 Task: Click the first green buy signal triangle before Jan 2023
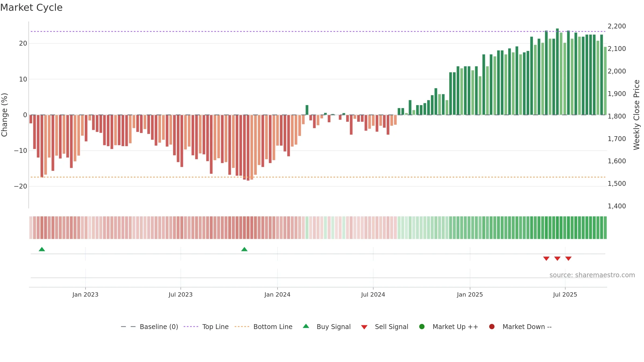(42, 249)
